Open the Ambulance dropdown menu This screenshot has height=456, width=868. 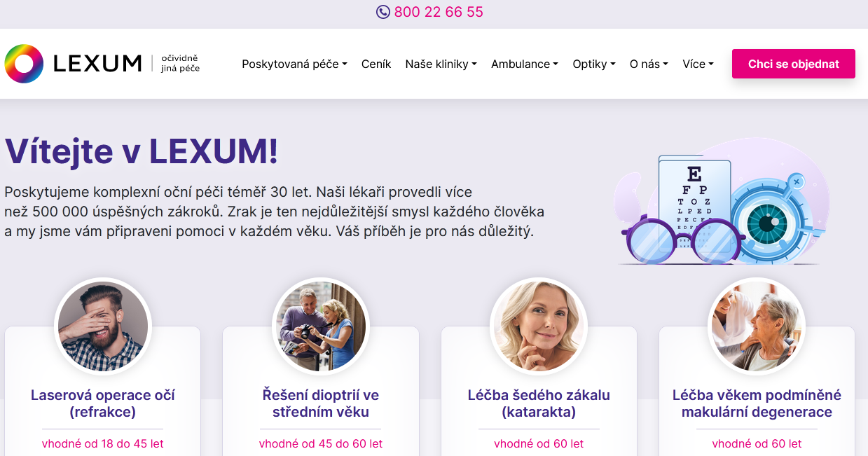525,64
